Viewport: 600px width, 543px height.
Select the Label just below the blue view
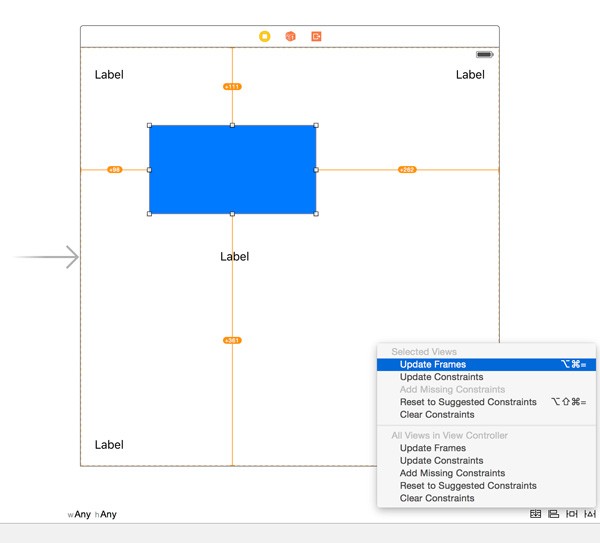coord(235,256)
